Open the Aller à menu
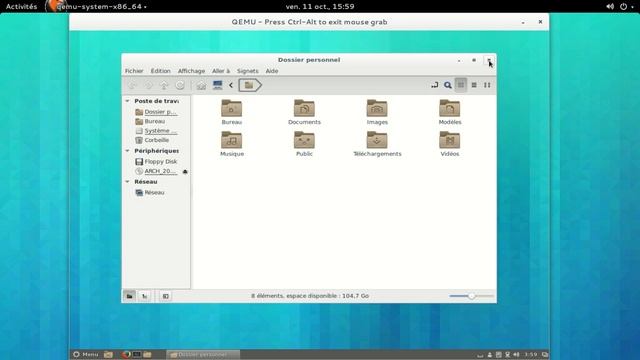 [x=221, y=71]
